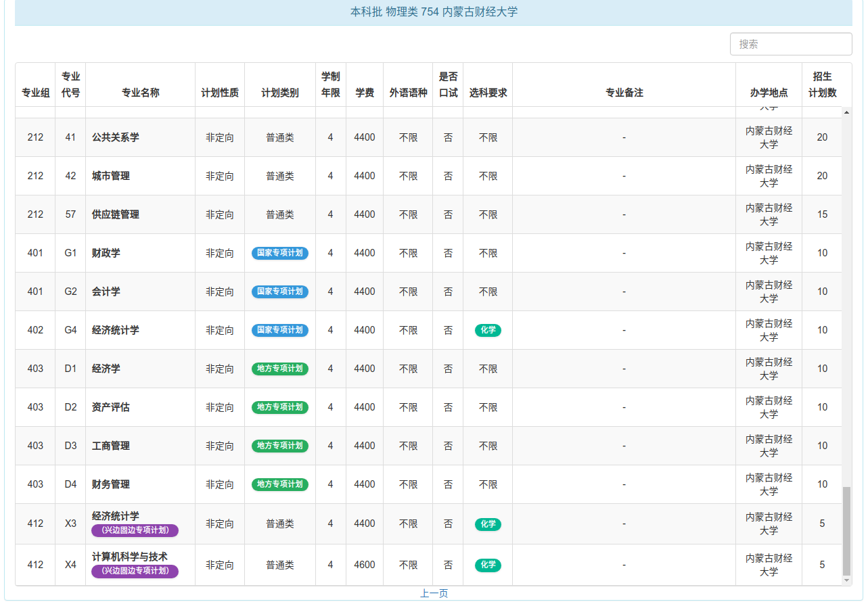The height and width of the screenshot is (604, 868).
Task: Click the 地方专项计划 badge in 经济学 row
Action: coord(280,369)
